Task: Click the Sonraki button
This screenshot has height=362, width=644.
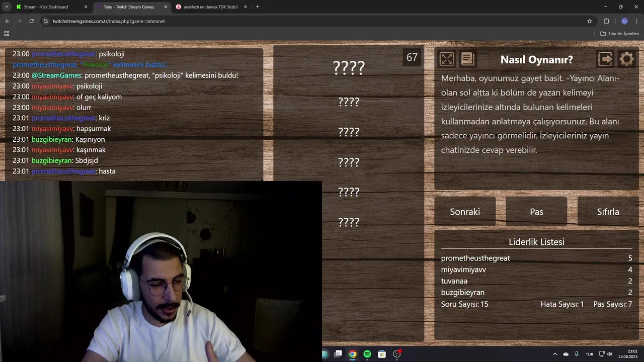Action: pos(465,212)
